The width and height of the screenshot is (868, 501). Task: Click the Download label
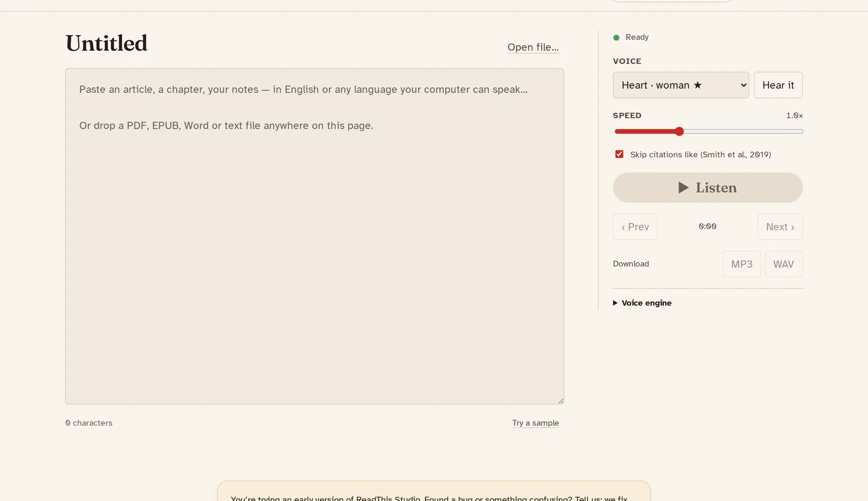tap(631, 264)
